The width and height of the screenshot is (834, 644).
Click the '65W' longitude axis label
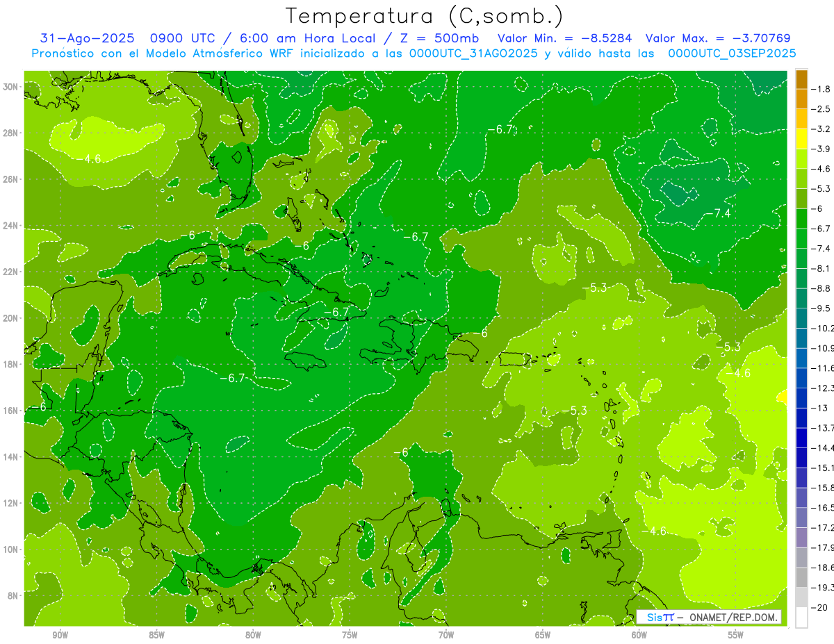pyautogui.click(x=543, y=635)
